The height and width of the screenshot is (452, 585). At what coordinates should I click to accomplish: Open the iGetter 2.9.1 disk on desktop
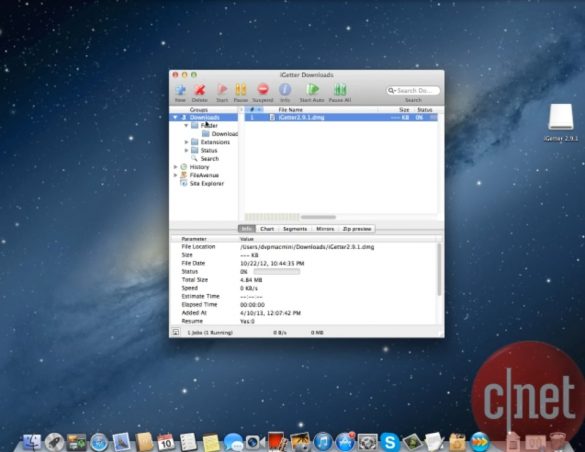point(560,117)
